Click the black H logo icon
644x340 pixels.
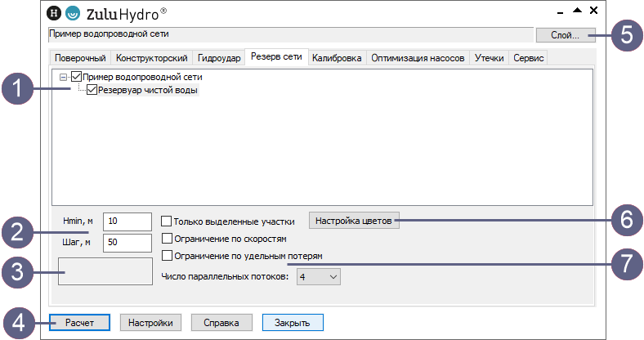(x=55, y=13)
